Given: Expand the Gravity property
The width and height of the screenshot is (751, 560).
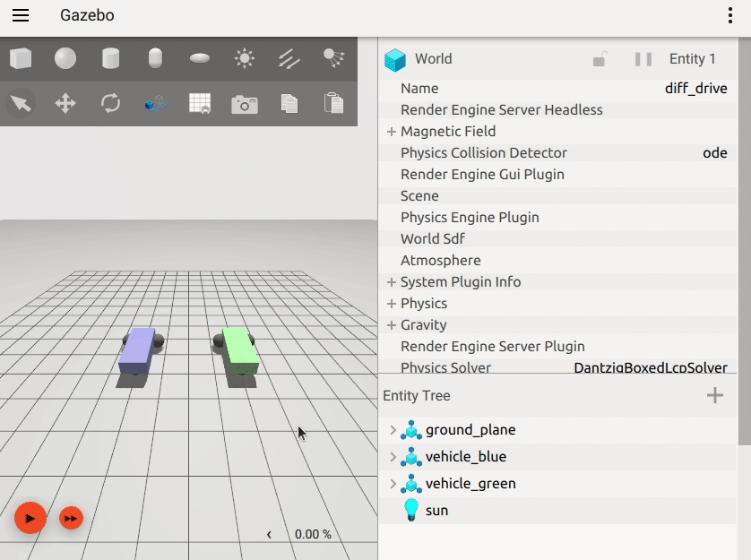Looking at the screenshot, I should pyautogui.click(x=392, y=325).
